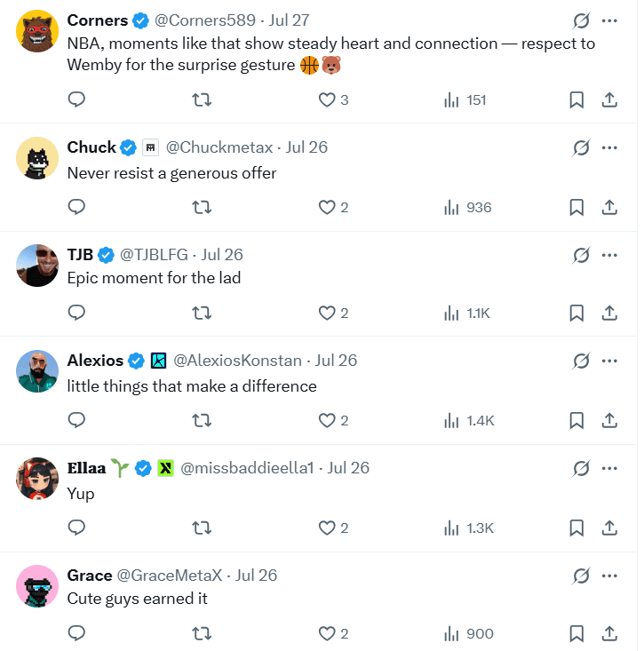
Task: Open more options menu on Corners' tweet
Action: tap(609, 20)
